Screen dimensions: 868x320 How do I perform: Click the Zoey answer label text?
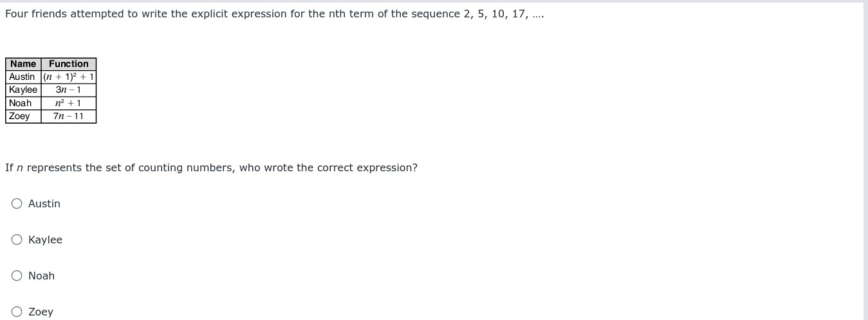41,312
